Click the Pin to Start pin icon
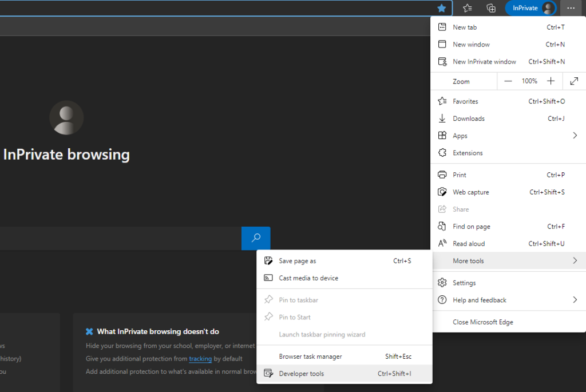The height and width of the screenshot is (392, 586). point(268,317)
